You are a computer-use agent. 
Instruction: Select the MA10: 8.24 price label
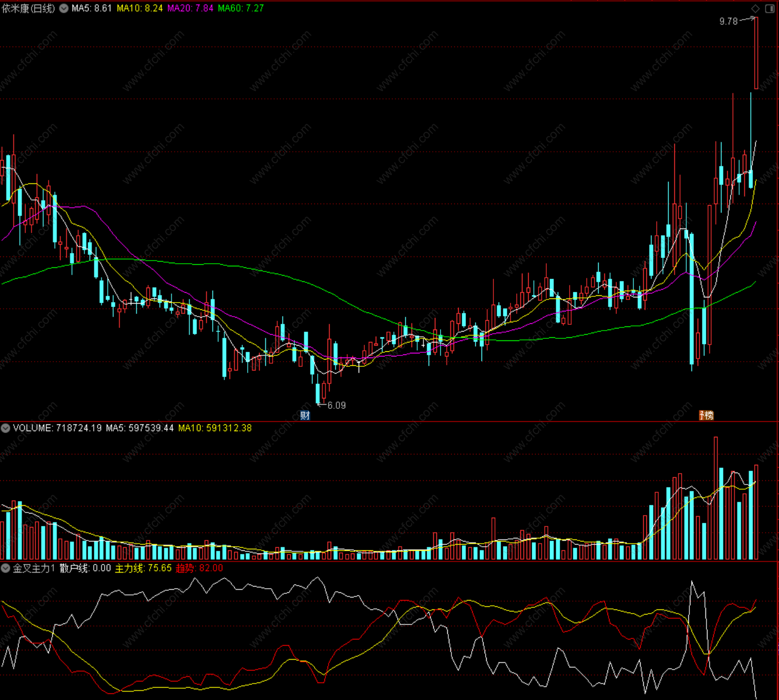(139, 8)
